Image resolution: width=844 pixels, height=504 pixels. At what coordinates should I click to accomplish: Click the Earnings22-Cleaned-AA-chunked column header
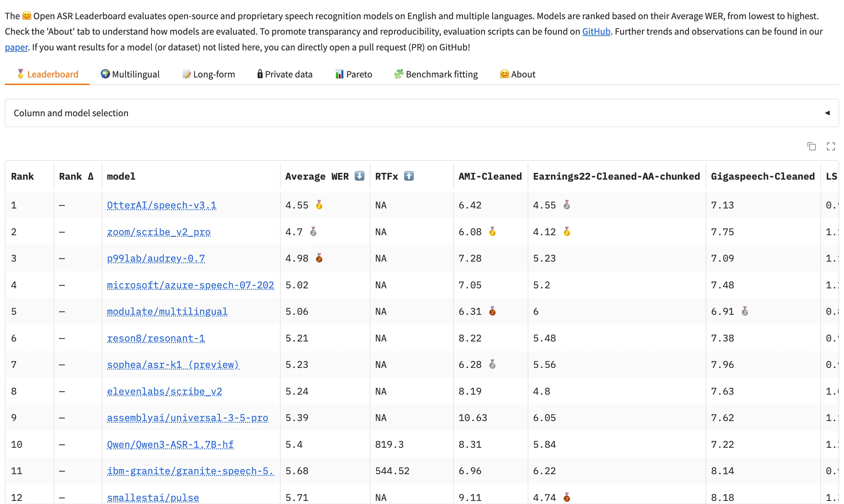(x=616, y=176)
